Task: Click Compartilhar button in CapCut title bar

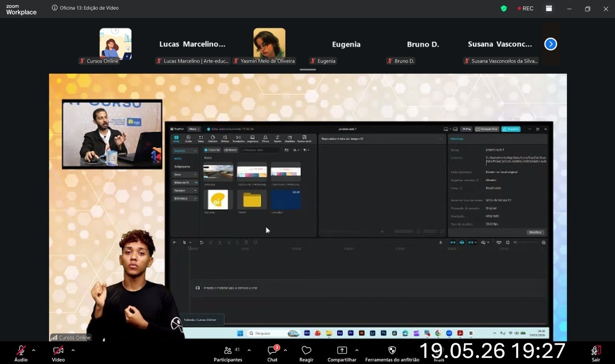Action: [487, 129]
